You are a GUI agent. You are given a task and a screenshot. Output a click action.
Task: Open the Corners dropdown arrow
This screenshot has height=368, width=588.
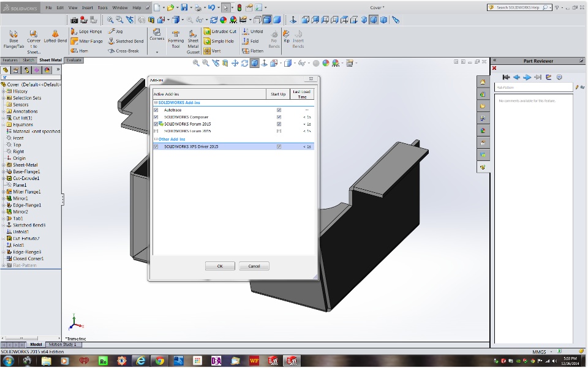(x=157, y=53)
